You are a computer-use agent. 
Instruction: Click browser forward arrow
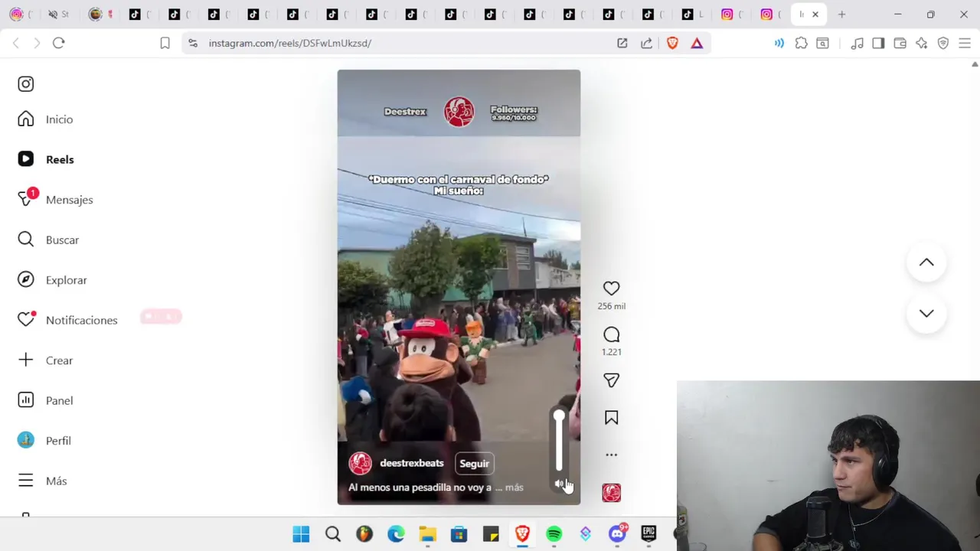tap(37, 44)
